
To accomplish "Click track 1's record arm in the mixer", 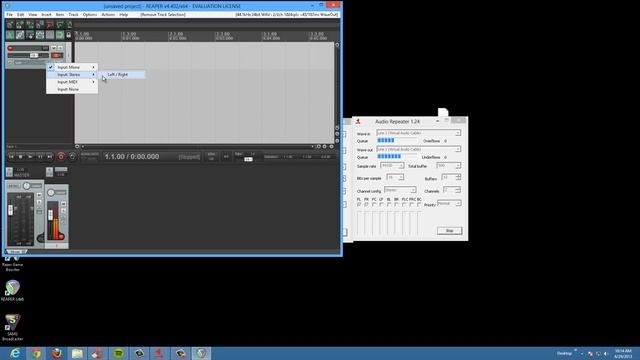I will pyautogui.click(x=61, y=237).
